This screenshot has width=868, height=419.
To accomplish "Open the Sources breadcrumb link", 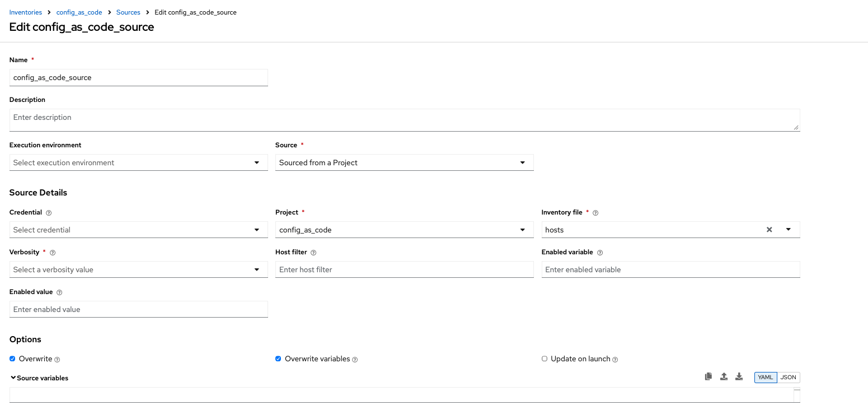I will click(x=128, y=12).
